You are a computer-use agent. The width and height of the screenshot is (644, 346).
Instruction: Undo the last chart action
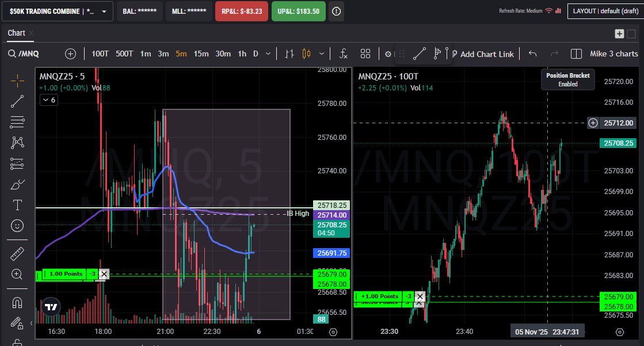tap(533, 54)
